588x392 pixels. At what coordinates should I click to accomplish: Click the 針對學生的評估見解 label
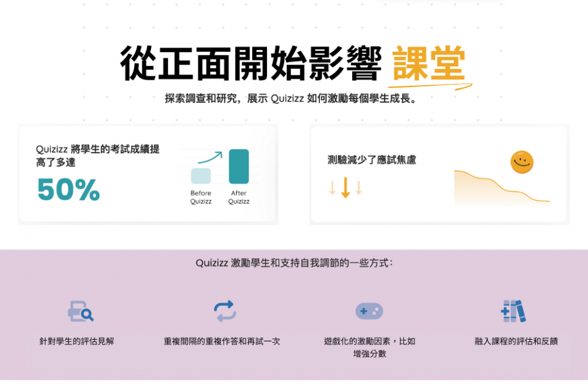76,341
